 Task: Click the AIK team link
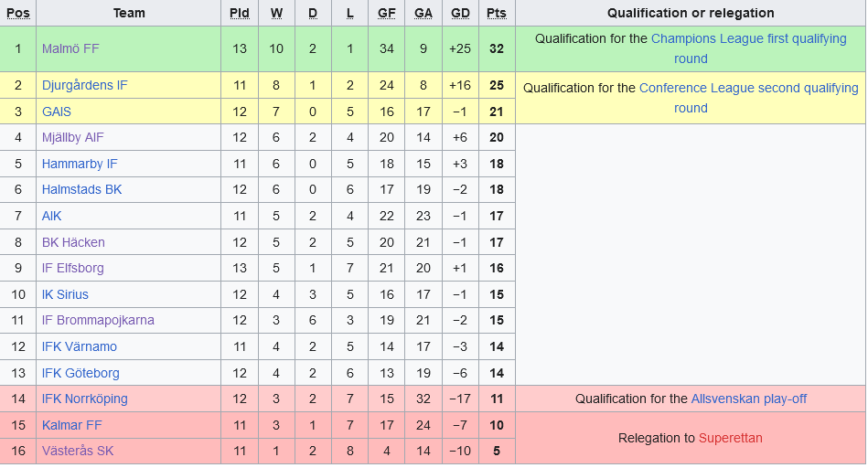pyautogui.click(x=52, y=216)
